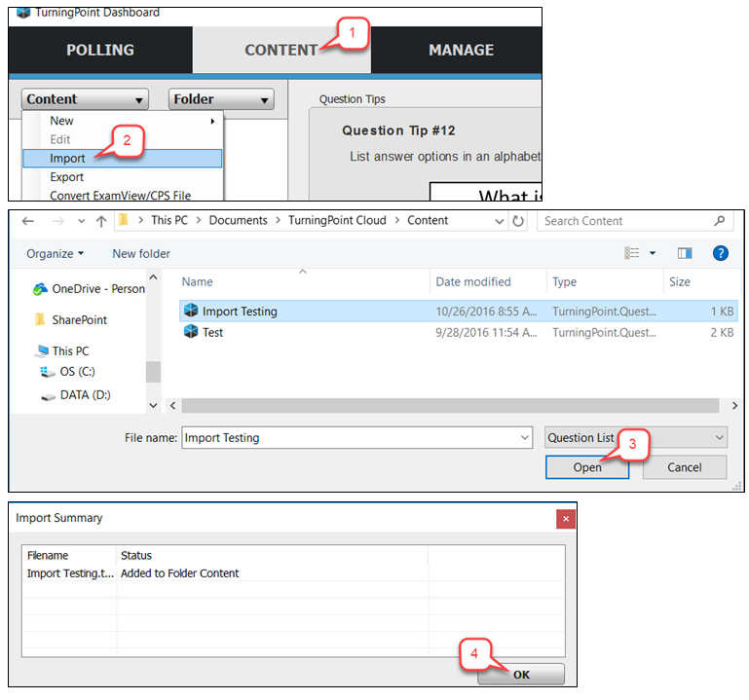Screen dimensions: 749x700
Task: Click This PC in the breadcrumb path
Action: [x=169, y=220]
